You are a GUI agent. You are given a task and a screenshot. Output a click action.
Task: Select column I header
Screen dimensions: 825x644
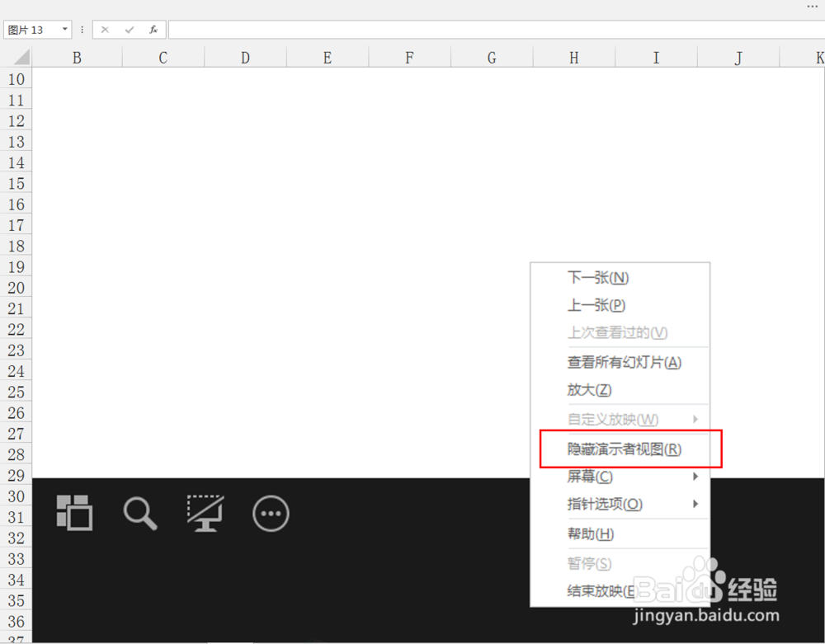tap(656, 57)
